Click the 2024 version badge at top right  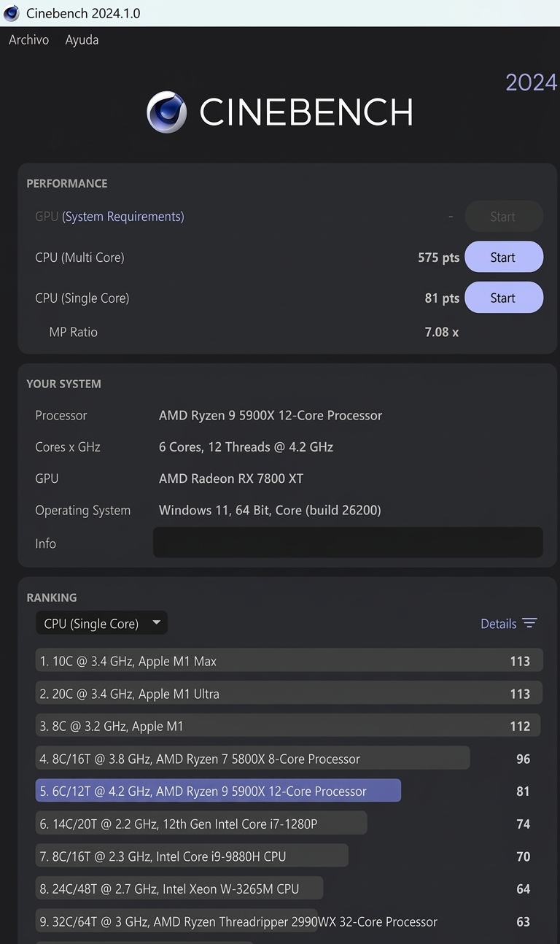532,82
